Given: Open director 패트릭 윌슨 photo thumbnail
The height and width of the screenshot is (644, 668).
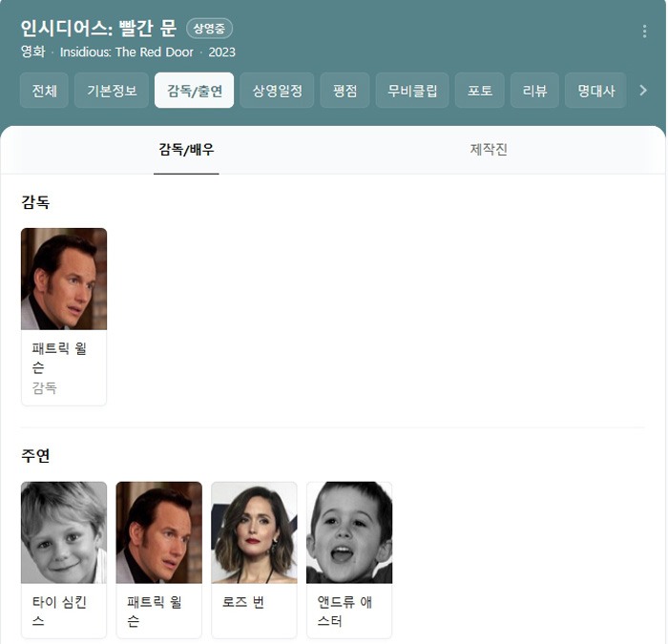Looking at the screenshot, I should (64, 279).
